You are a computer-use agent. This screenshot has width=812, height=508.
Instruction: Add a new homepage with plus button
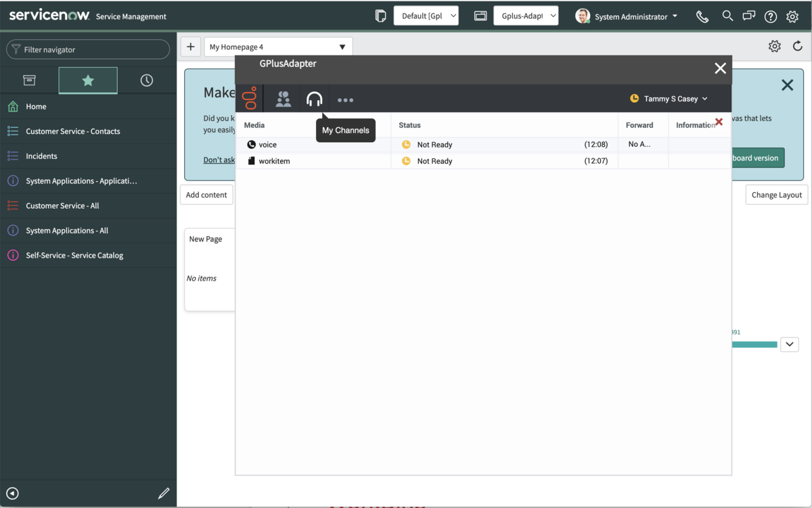(x=191, y=47)
